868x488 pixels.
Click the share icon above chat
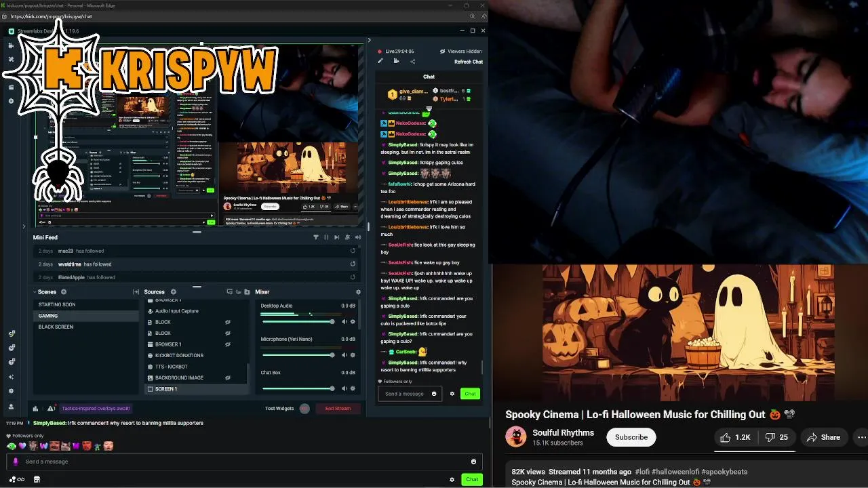(x=412, y=62)
